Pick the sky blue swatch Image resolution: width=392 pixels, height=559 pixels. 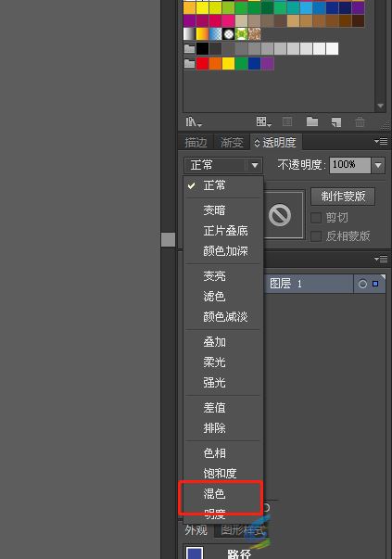click(x=306, y=7)
